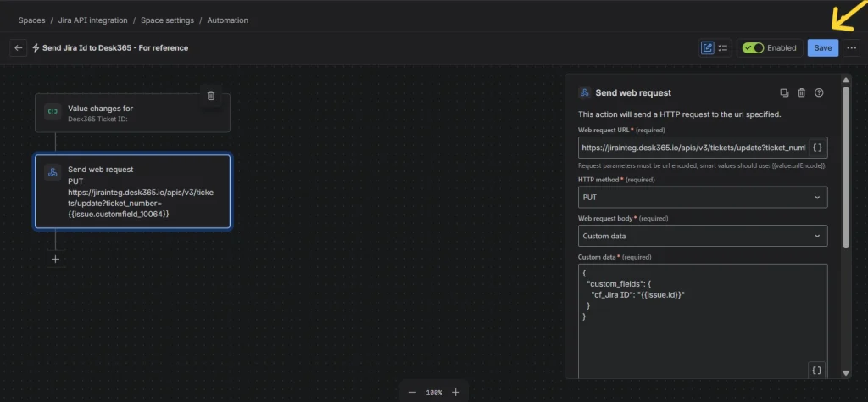Go to Automation breadcrumb
The height and width of the screenshot is (402, 868).
click(227, 20)
